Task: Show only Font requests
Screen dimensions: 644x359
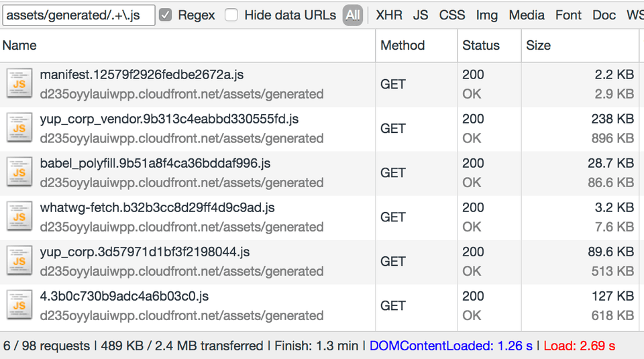Action: (568, 15)
